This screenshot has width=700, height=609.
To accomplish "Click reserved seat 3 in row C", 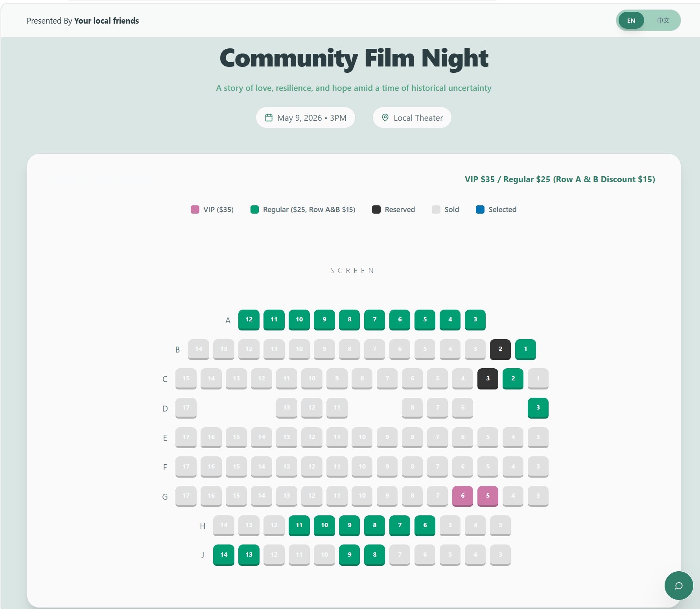I will pos(488,379).
